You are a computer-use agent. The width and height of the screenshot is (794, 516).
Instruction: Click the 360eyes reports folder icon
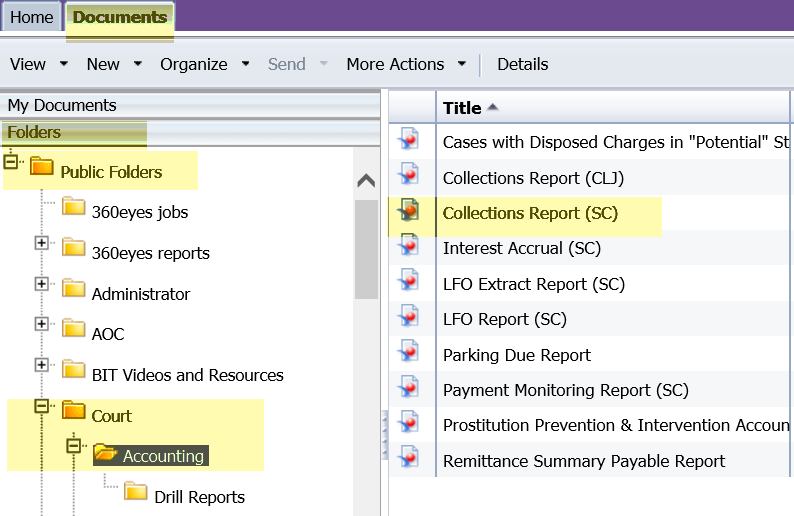pos(74,247)
